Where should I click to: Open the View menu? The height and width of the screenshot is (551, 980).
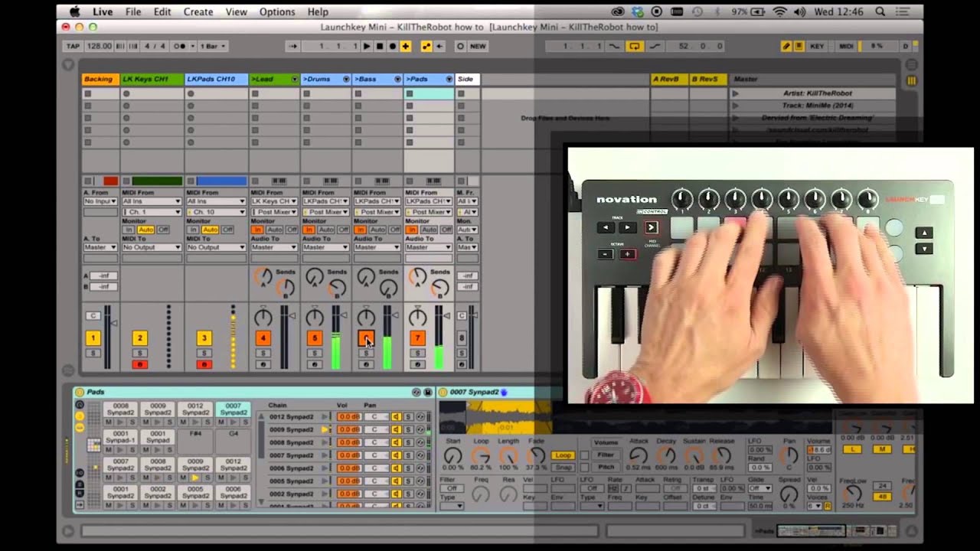click(x=236, y=11)
